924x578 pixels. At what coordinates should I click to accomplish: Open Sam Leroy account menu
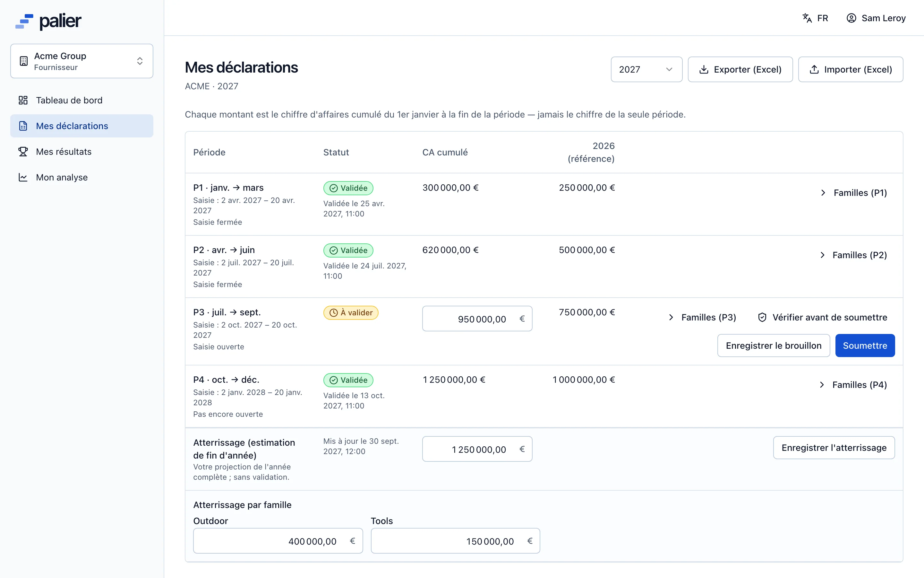[x=876, y=18]
